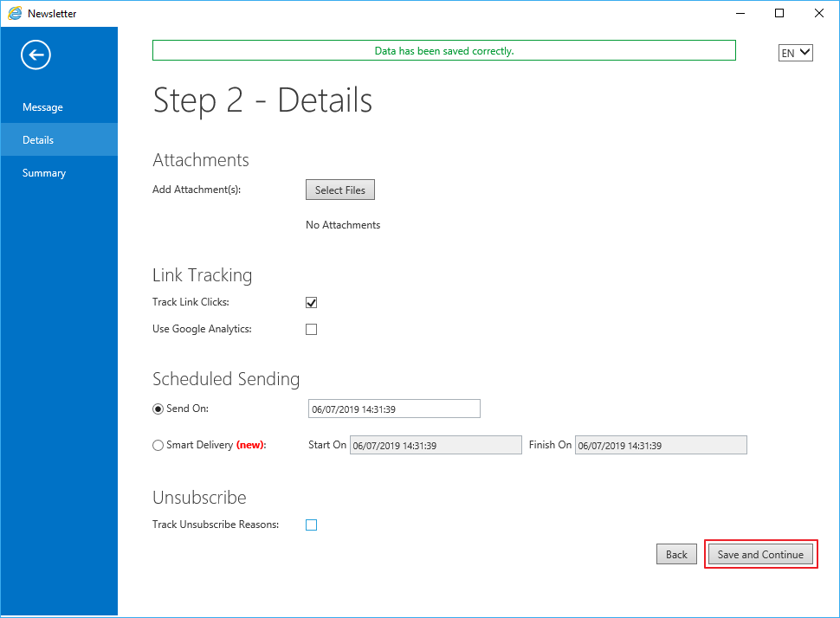Click the 'Add Attachment(s):' label
Screen dimensions: 840x618
pyautogui.click(x=197, y=190)
